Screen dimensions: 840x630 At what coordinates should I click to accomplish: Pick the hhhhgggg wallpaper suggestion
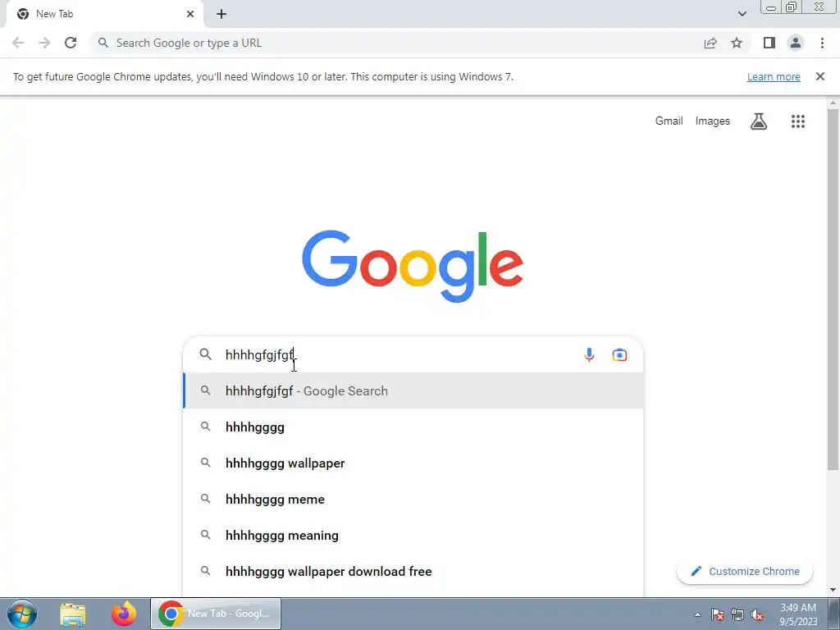tap(413, 463)
